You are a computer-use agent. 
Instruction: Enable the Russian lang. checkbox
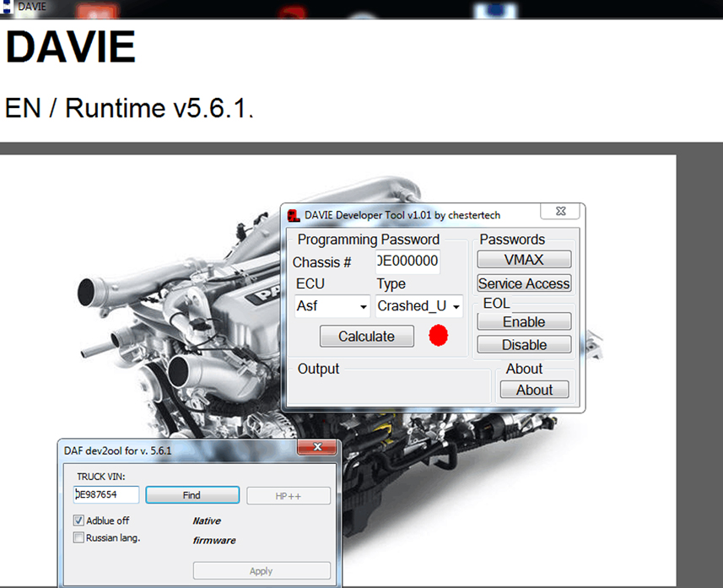tap(79, 537)
